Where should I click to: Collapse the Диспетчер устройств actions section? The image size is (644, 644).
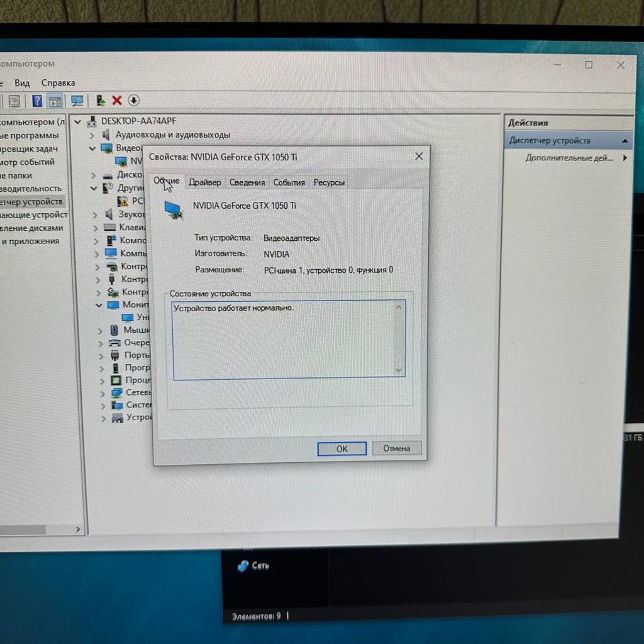tap(625, 141)
